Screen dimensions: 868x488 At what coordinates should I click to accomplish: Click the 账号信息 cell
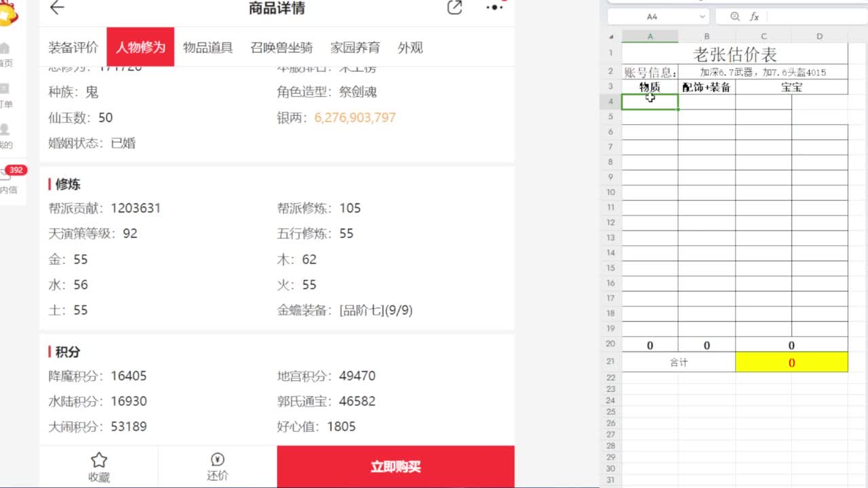point(650,73)
